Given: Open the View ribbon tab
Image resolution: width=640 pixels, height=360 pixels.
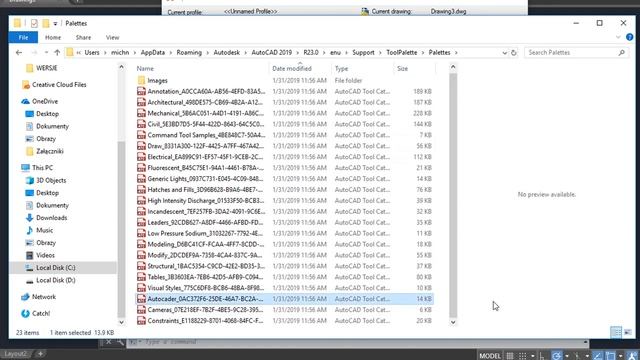Looking at the screenshot, I should pyautogui.click(x=112, y=38).
